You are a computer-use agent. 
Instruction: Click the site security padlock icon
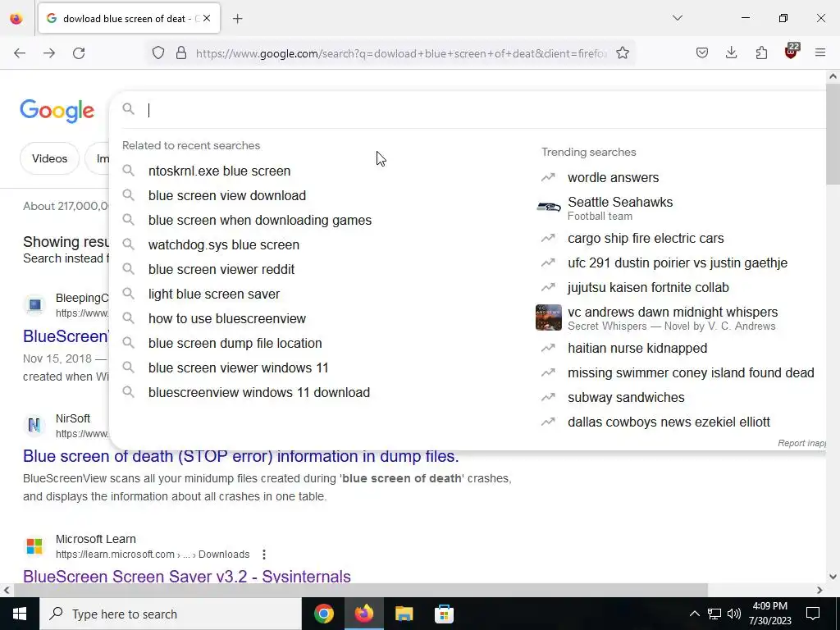(x=181, y=53)
